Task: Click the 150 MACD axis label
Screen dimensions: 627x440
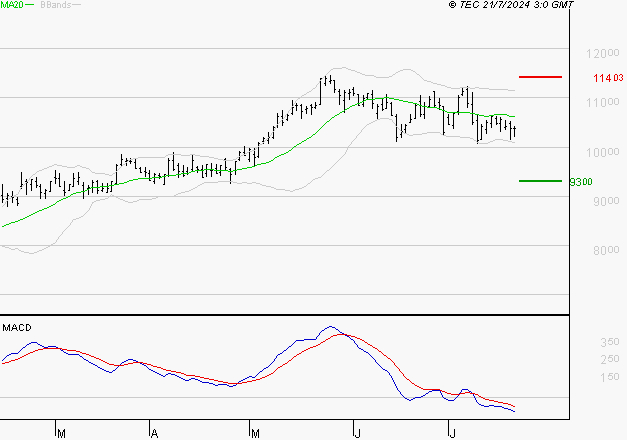Action: 610,377
